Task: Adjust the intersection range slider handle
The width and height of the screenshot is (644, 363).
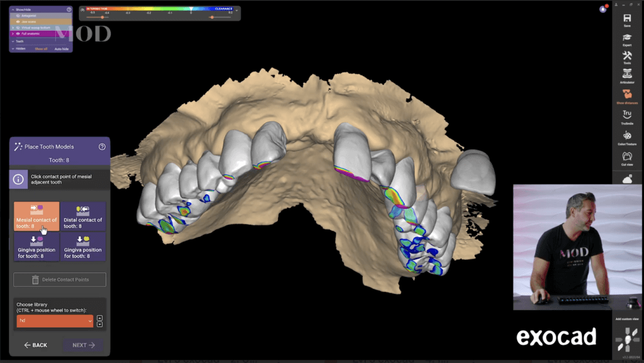Action: [102, 18]
